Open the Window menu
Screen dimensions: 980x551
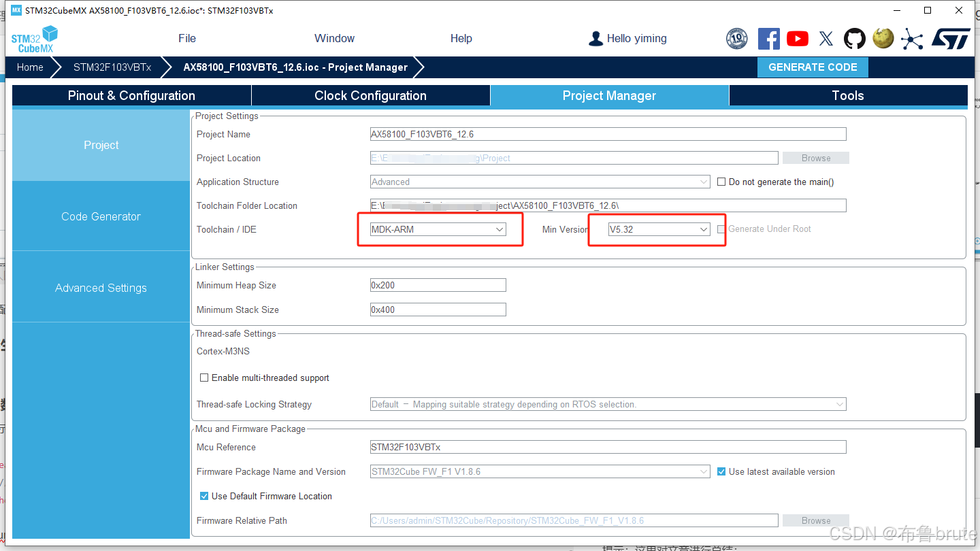tap(334, 38)
